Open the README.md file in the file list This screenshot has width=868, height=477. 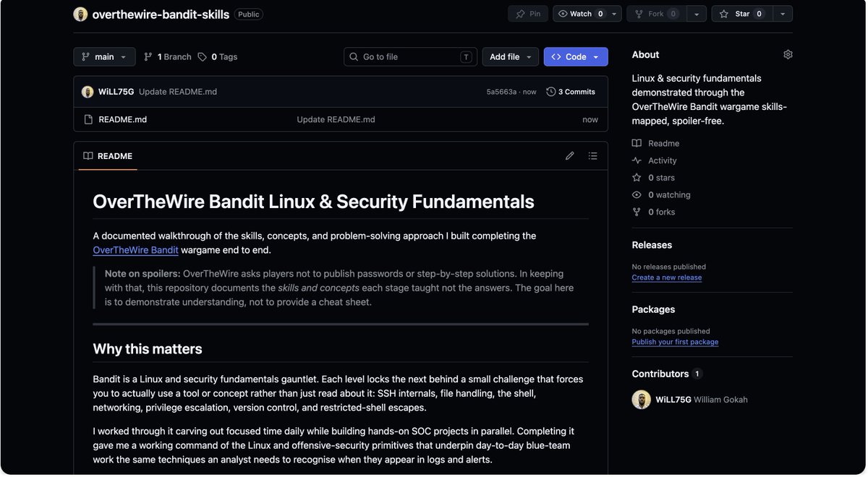coord(123,119)
